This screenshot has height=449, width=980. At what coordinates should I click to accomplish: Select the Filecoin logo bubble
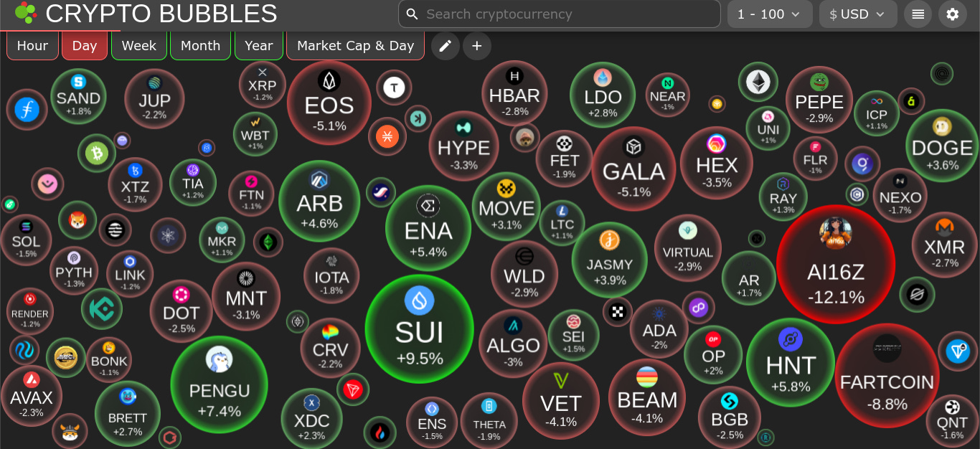(x=27, y=110)
